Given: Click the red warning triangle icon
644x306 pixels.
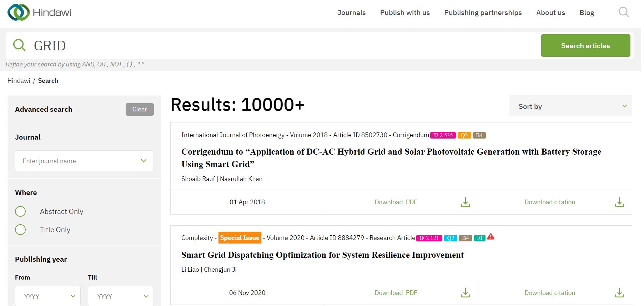Looking at the screenshot, I should pyautogui.click(x=491, y=236).
